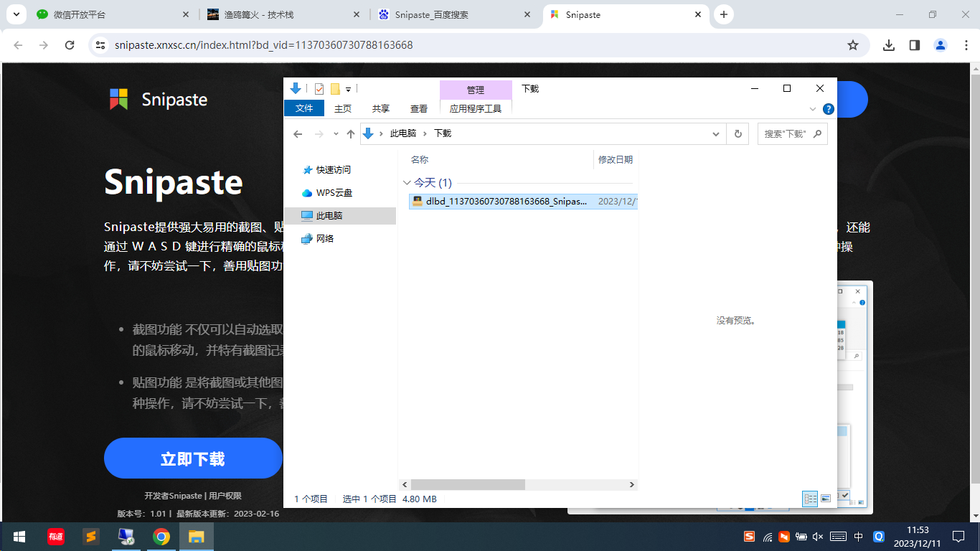Click the New Folder quick access icon
Viewport: 980px width, 551px height.
[334, 89]
